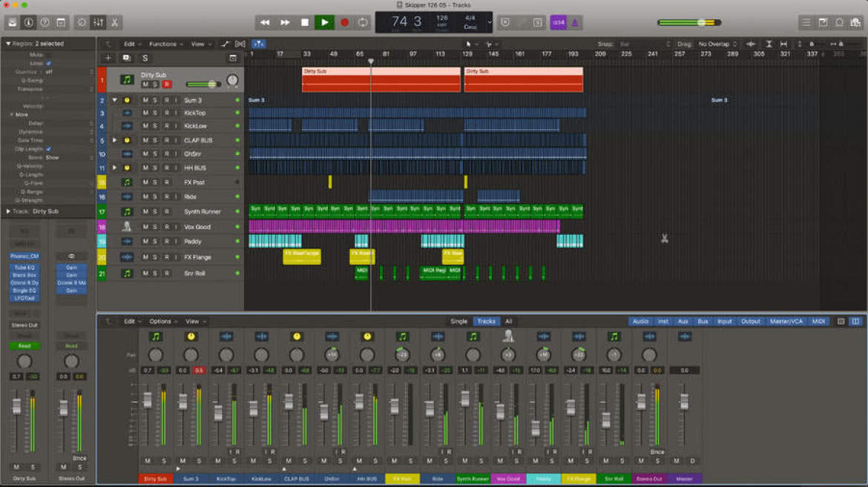This screenshot has height=487, width=868.
Task: Toggle the Loop checkbox in Region inspector
Action: (x=49, y=64)
